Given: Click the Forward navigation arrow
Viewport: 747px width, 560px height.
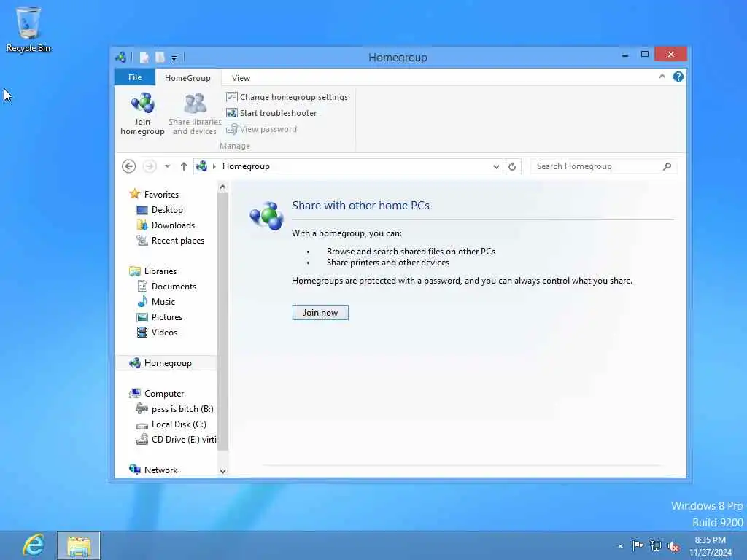Looking at the screenshot, I should [150, 166].
